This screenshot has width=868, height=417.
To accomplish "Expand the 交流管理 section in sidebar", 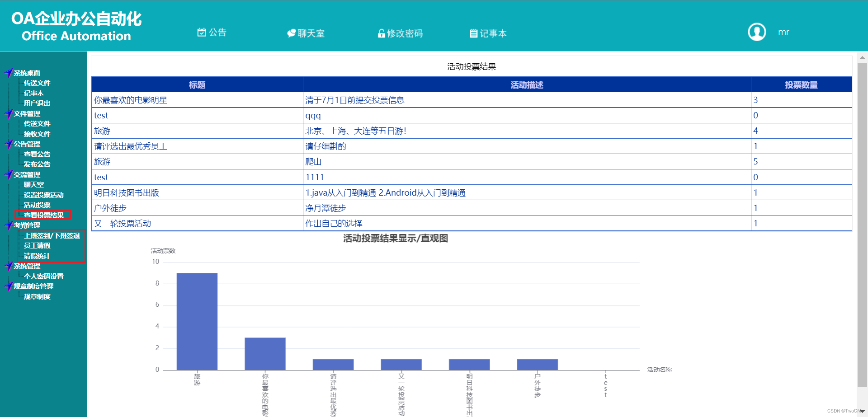I will point(28,174).
